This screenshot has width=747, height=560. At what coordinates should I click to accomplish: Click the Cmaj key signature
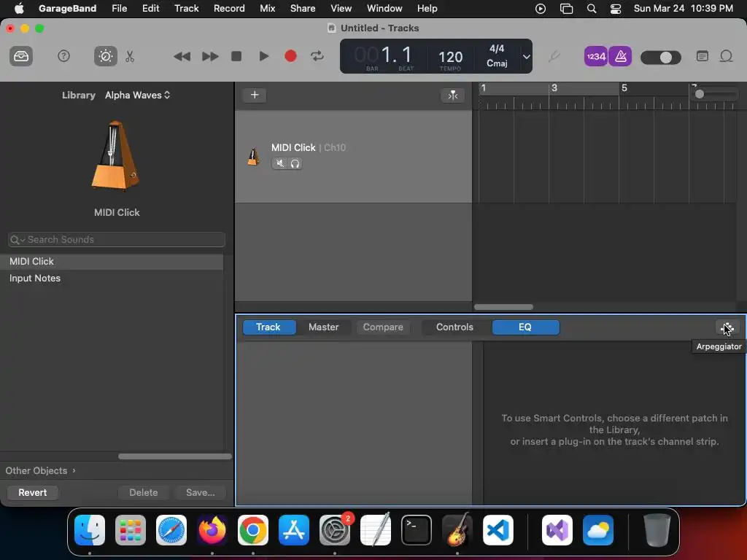pyautogui.click(x=497, y=63)
